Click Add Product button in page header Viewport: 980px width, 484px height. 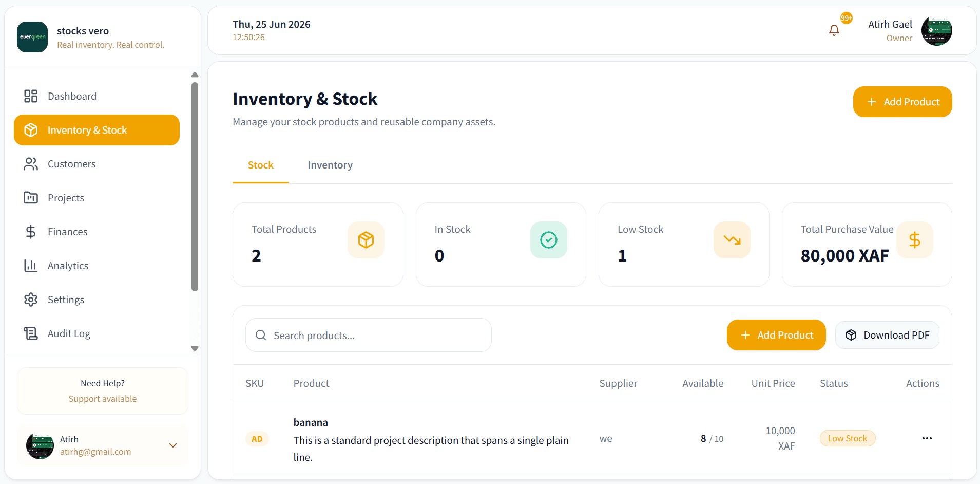[x=902, y=102]
